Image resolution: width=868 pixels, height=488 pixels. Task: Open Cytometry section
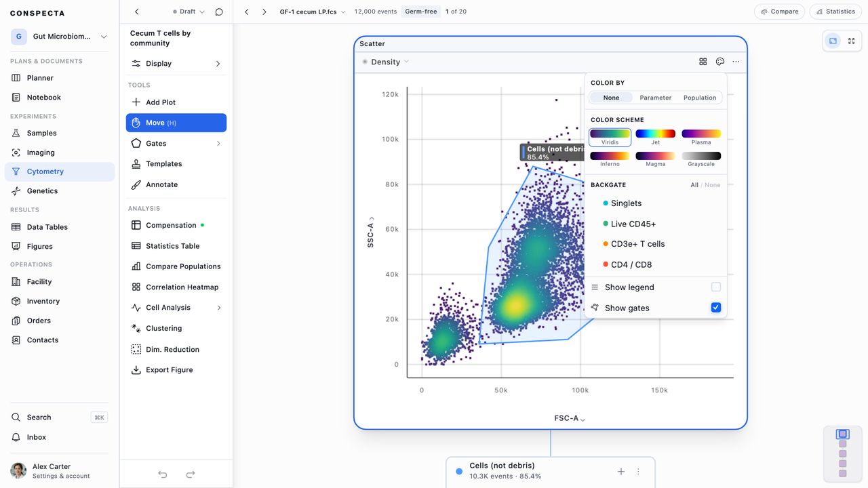(60, 172)
